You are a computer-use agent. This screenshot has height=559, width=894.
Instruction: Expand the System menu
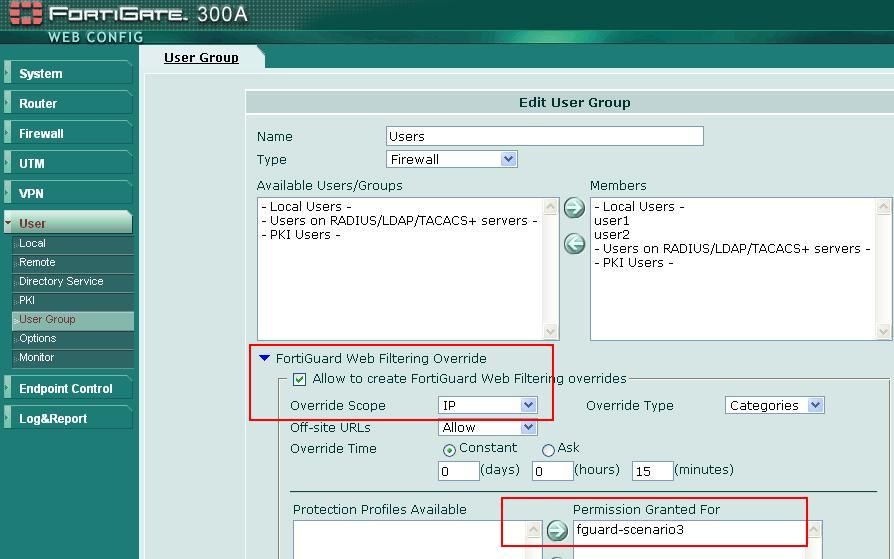pos(68,74)
